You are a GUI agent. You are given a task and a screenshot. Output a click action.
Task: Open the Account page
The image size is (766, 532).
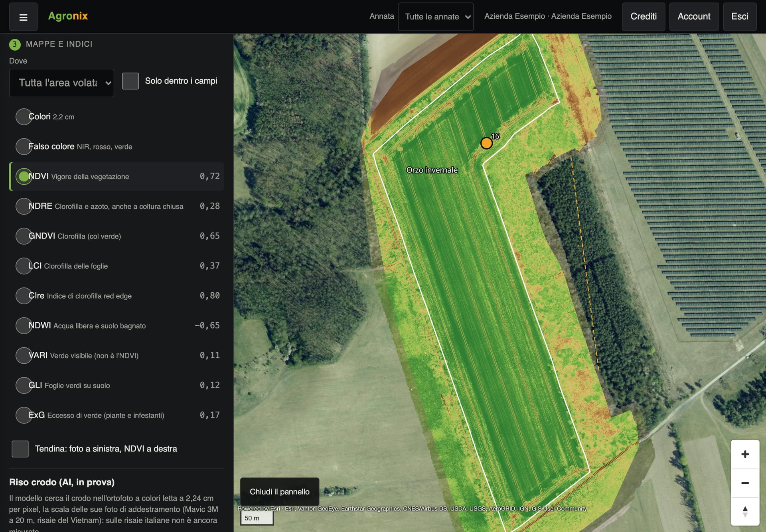[x=694, y=17]
